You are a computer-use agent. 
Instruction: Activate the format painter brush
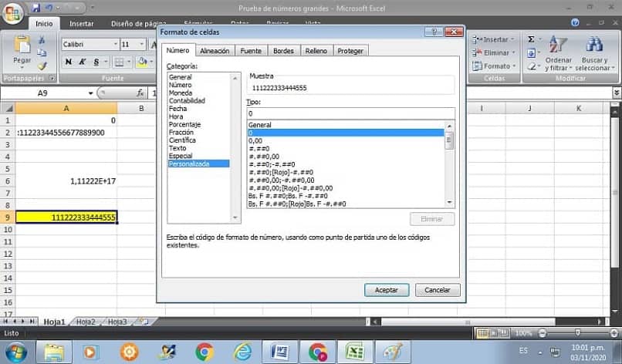[42, 66]
